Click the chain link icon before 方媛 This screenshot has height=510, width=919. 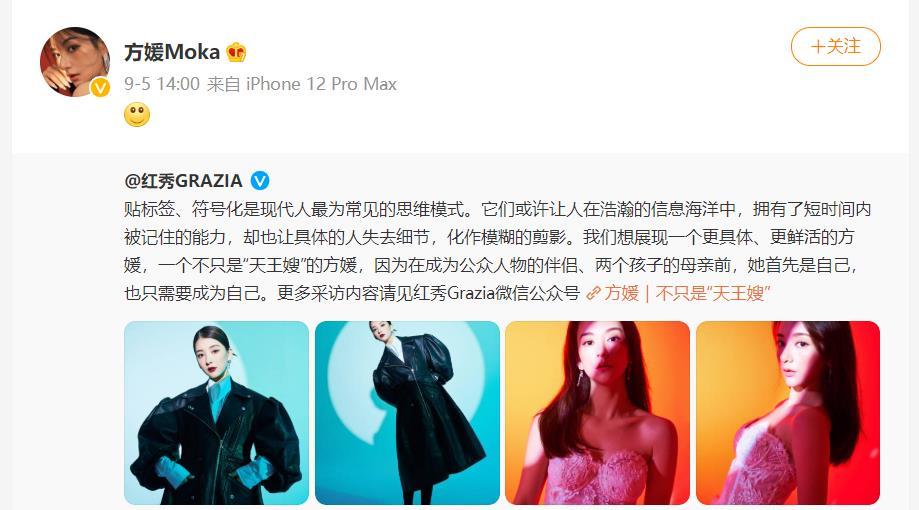(594, 293)
